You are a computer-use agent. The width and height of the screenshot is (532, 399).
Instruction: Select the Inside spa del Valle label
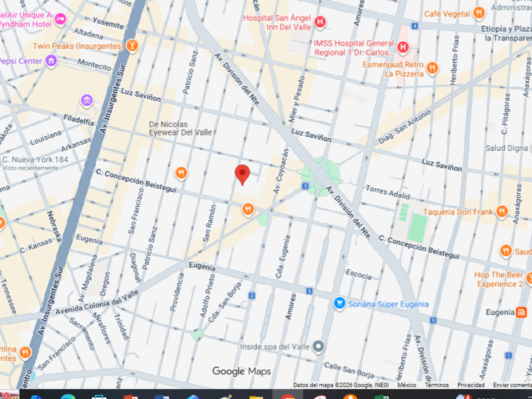coord(275,347)
